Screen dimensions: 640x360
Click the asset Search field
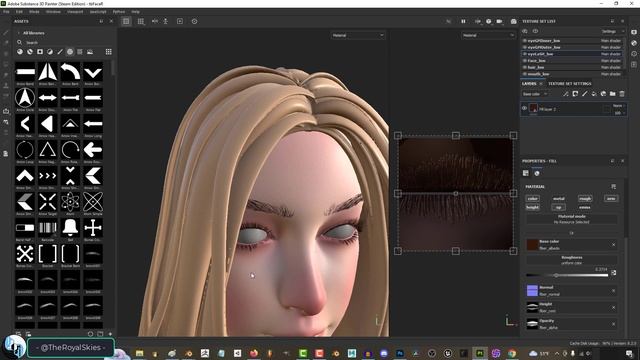click(x=65, y=42)
